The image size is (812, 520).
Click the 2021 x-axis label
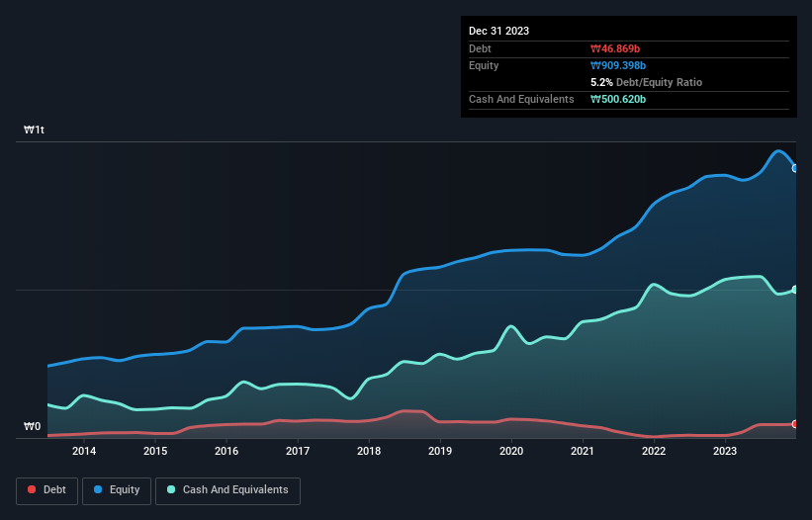pos(583,451)
